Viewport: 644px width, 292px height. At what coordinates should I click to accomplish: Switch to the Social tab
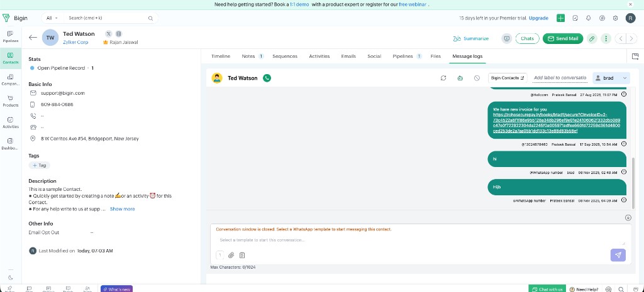click(374, 56)
